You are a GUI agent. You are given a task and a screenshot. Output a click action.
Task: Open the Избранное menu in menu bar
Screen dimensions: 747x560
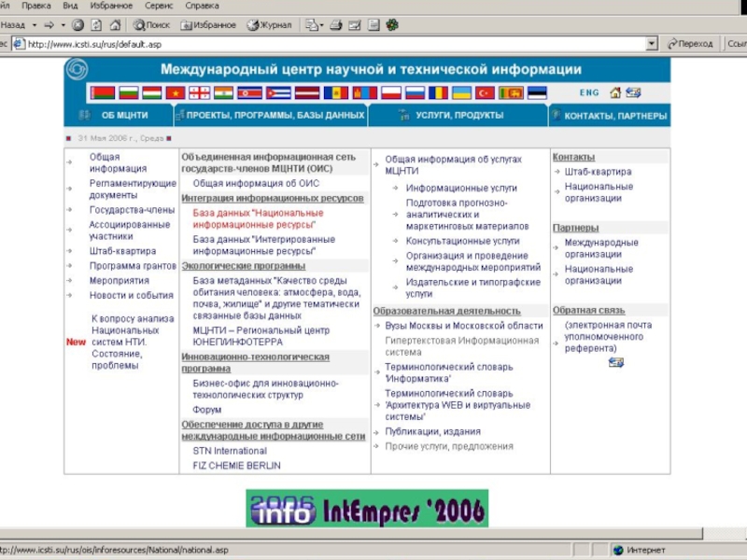click(x=106, y=6)
